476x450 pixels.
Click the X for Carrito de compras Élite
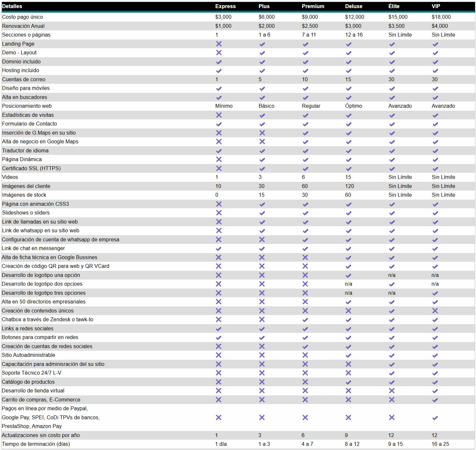point(392,400)
